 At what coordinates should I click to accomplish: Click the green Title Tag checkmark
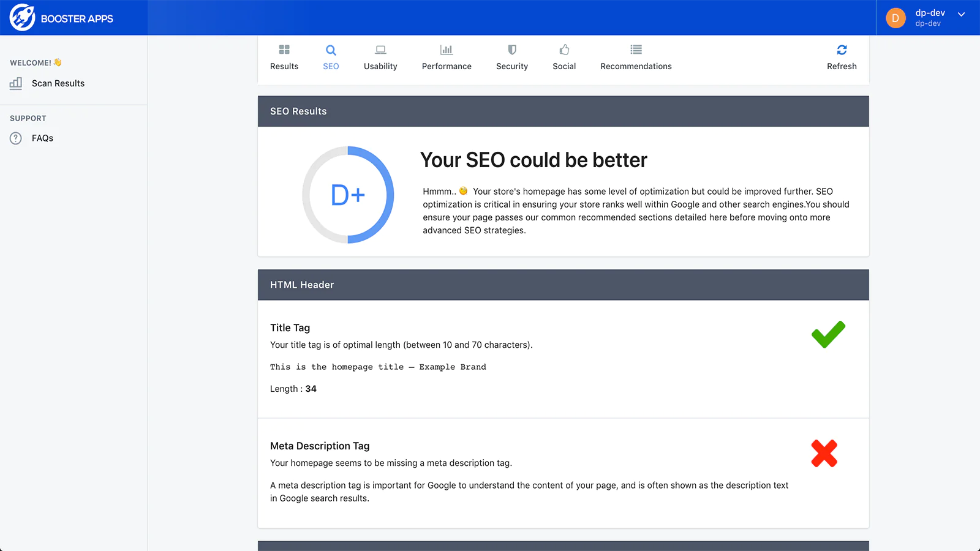pyautogui.click(x=828, y=334)
